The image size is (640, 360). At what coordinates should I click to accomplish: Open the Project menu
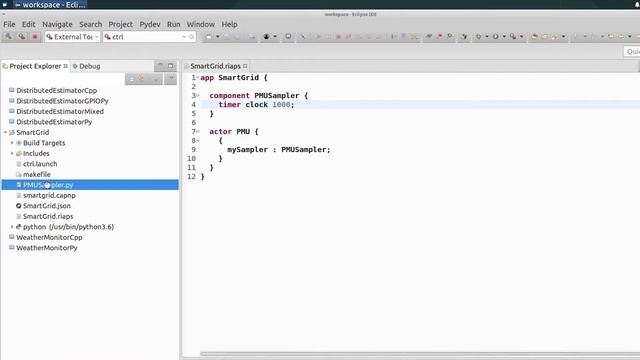(x=120, y=24)
